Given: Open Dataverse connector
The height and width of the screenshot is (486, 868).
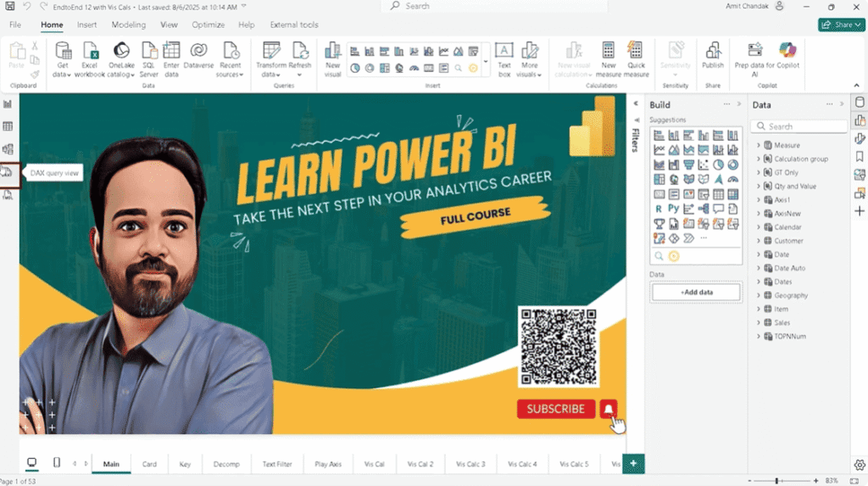Looking at the screenshot, I should click(x=198, y=55).
